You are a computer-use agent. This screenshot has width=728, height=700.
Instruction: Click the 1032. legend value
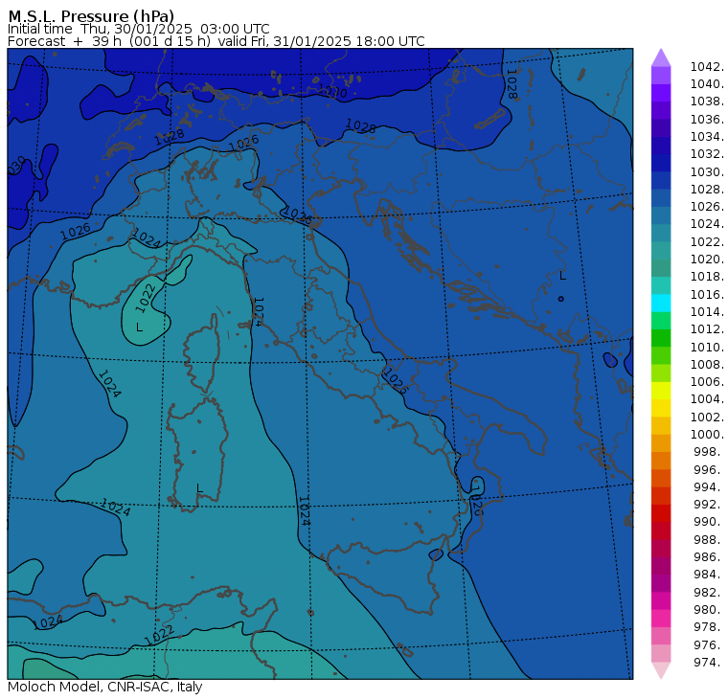707,153
